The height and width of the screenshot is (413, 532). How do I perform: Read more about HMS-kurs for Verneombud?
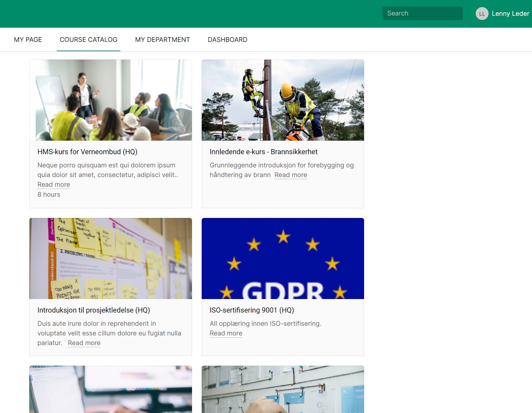[x=53, y=184]
